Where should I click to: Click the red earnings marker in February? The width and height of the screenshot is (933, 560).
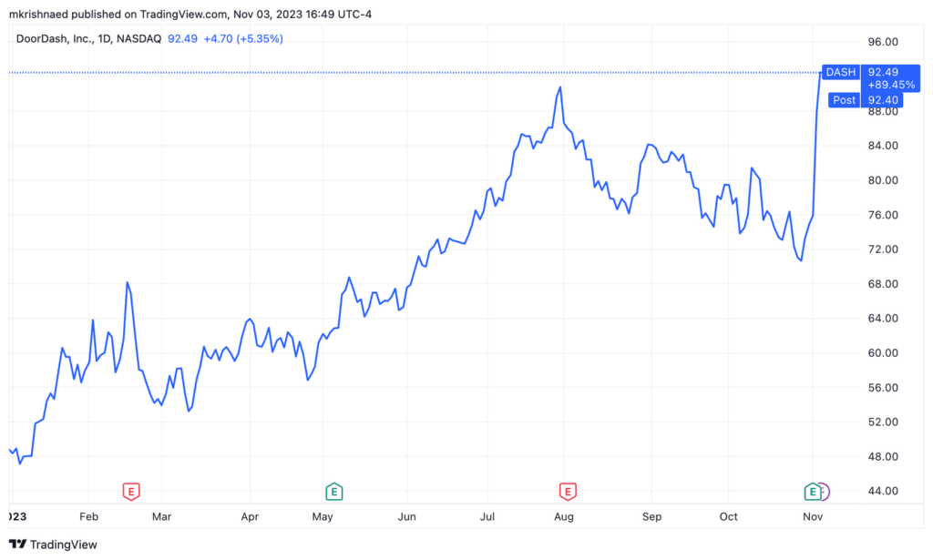click(131, 492)
